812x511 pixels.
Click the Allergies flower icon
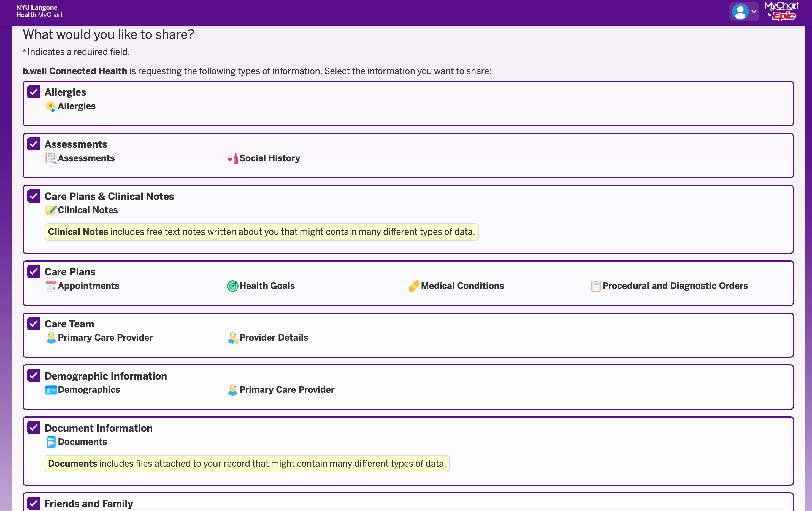pyautogui.click(x=51, y=106)
